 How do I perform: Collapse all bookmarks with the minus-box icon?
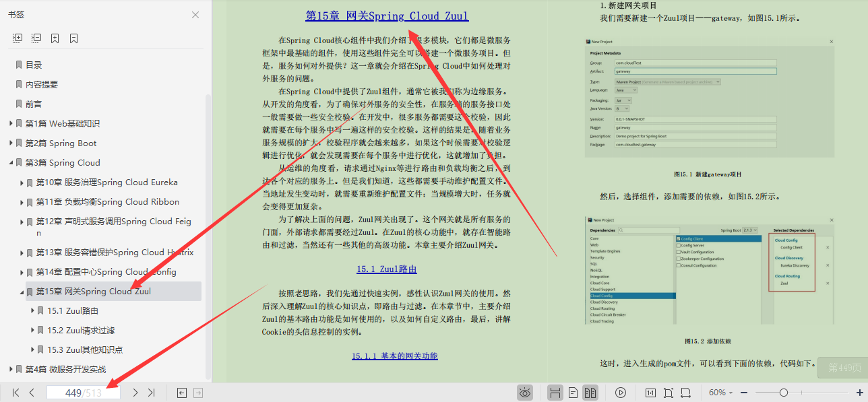(x=36, y=38)
